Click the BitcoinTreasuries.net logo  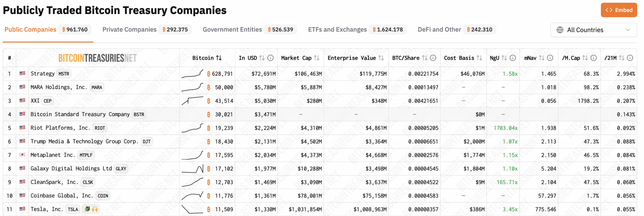(98, 58)
